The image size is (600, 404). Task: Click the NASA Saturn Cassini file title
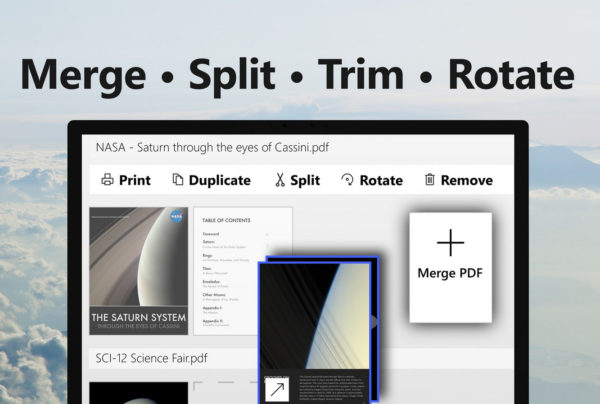(x=212, y=146)
